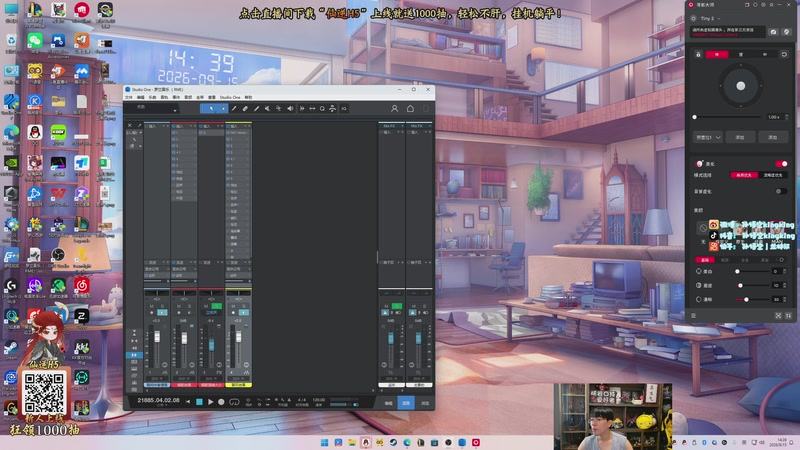The height and width of the screenshot is (450, 800).
Task: Open the Tiny 2 device dropdown
Action: pos(710,18)
